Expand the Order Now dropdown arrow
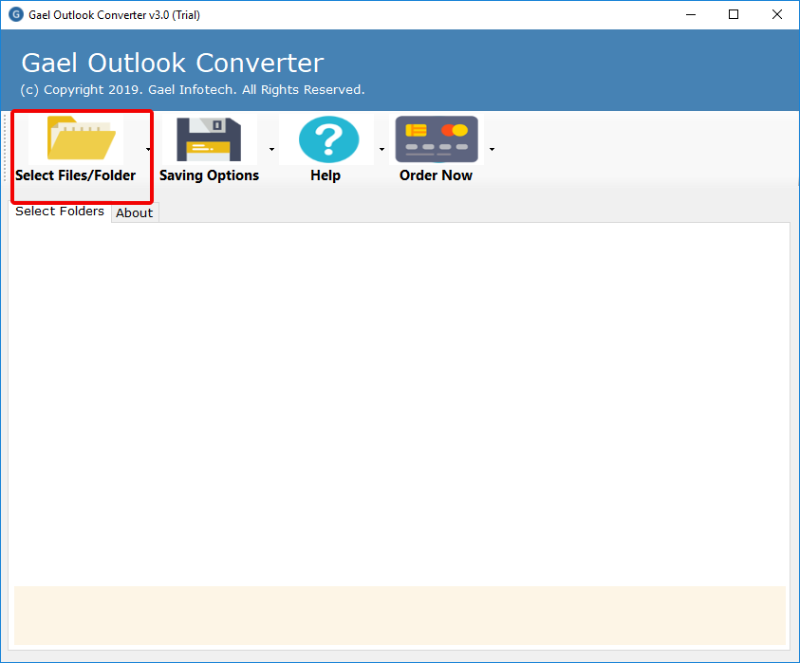Viewport: 800px width, 663px height. coord(492,150)
